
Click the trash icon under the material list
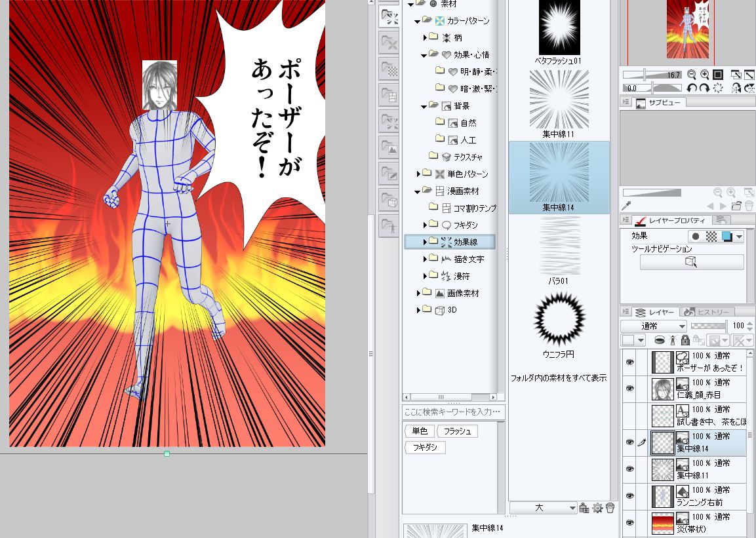coord(610,508)
